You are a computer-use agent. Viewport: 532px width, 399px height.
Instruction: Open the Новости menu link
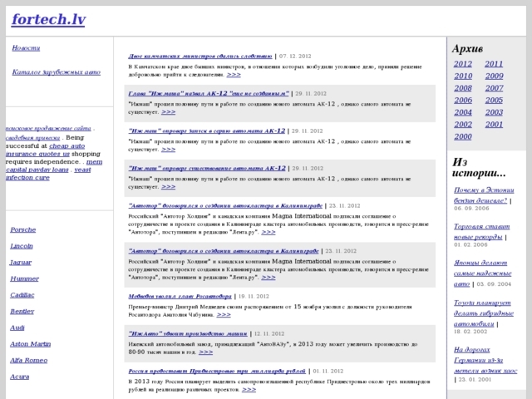click(26, 48)
